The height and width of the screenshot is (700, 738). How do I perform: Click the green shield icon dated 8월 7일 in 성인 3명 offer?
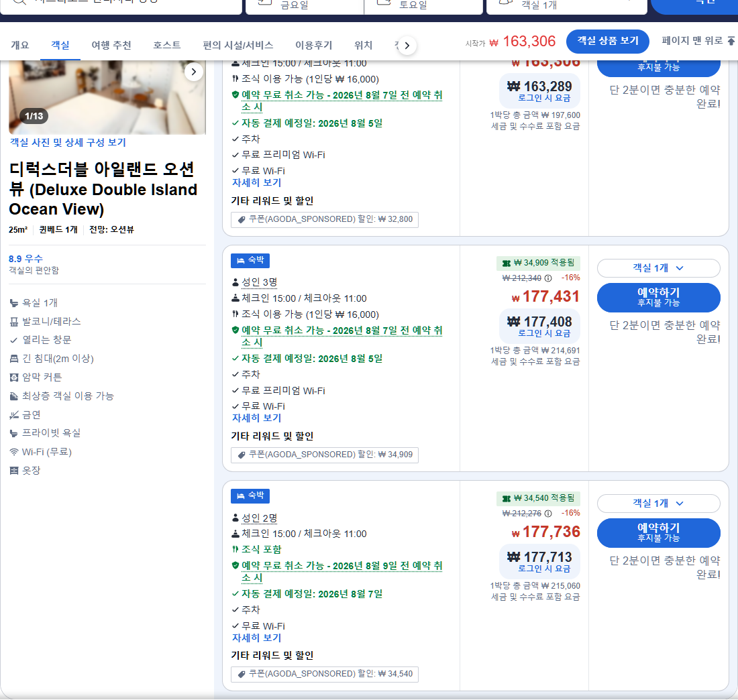pyautogui.click(x=235, y=330)
